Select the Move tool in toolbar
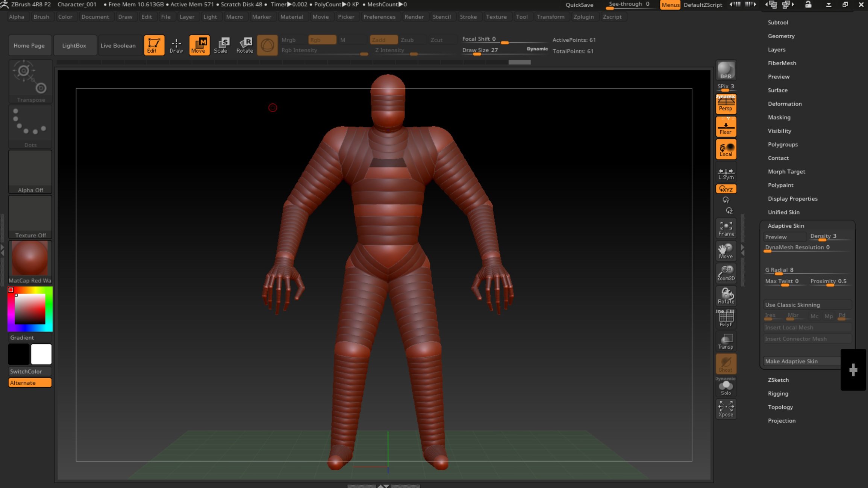868x488 pixels. [x=198, y=45]
